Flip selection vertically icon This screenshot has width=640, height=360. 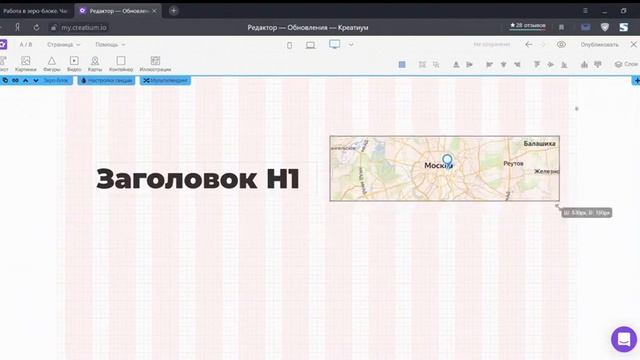point(456,64)
